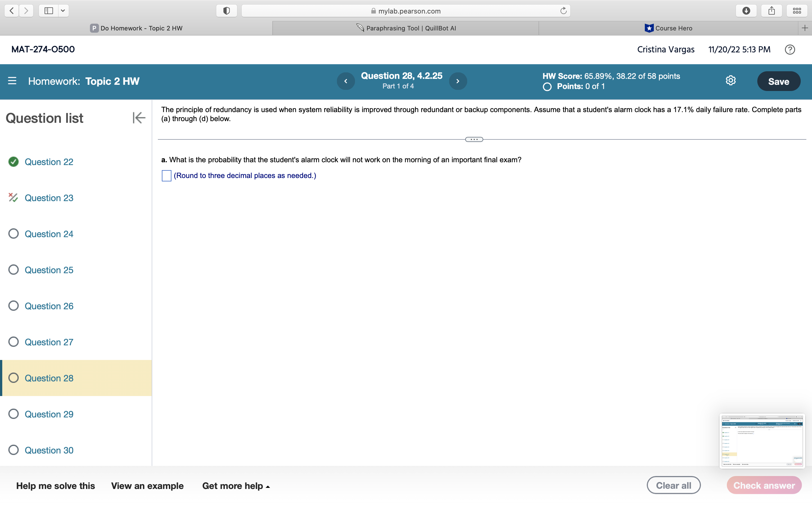This screenshot has width=812, height=507.
Task: Click Help me solve this
Action: tap(55, 486)
